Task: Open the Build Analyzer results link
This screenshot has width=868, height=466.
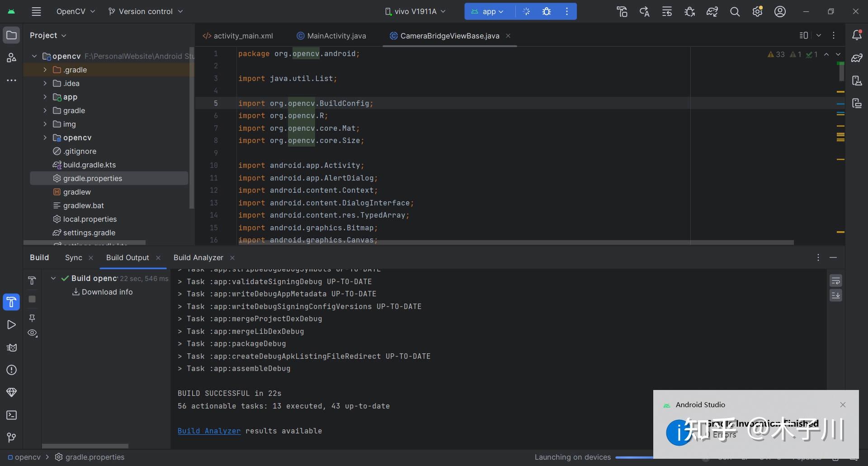Action: 208,431
